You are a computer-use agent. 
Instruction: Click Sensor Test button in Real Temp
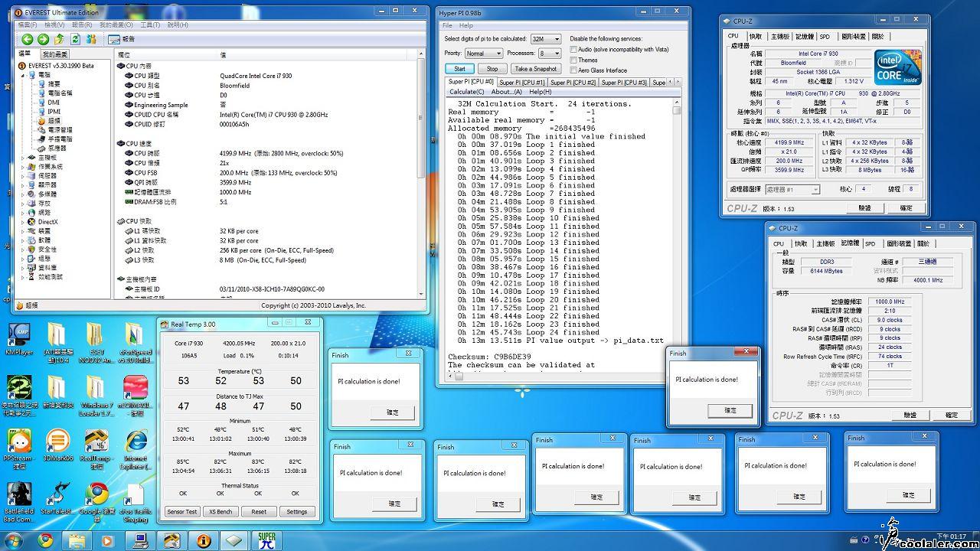[x=182, y=512]
